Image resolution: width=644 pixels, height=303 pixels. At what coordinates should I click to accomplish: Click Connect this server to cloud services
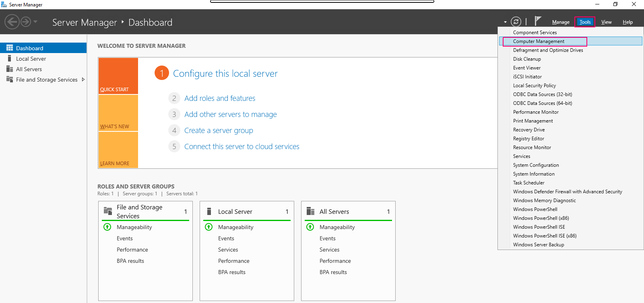coord(242,147)
